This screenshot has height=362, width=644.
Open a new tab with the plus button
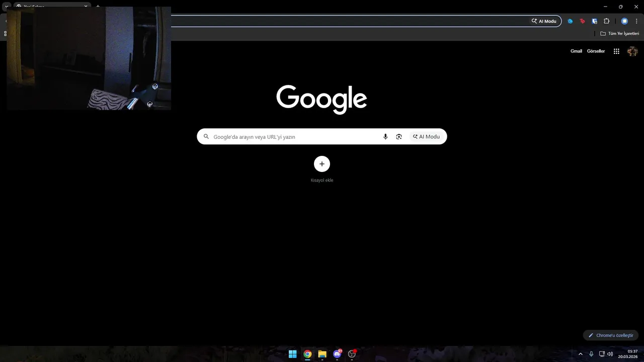98,7
